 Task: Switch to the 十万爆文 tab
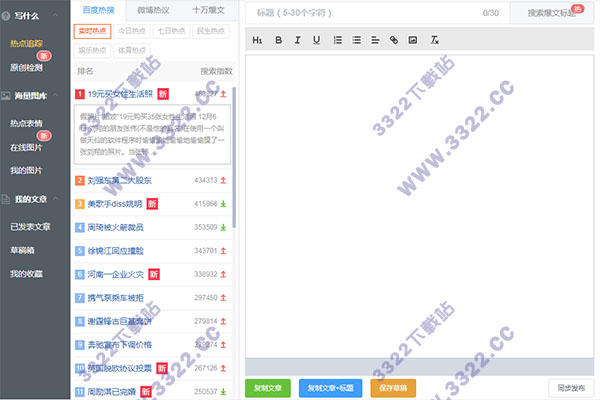tap(208, 10)
